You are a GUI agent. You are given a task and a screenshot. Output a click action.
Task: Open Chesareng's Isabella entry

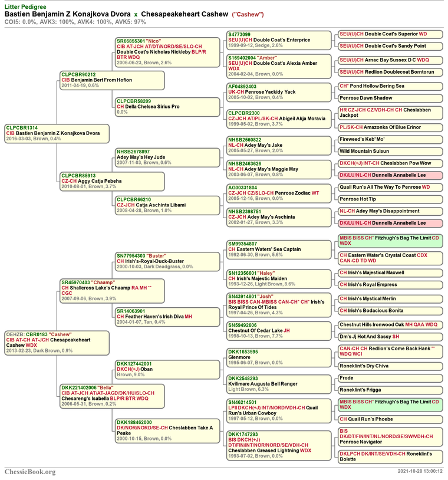pos(113,396)
